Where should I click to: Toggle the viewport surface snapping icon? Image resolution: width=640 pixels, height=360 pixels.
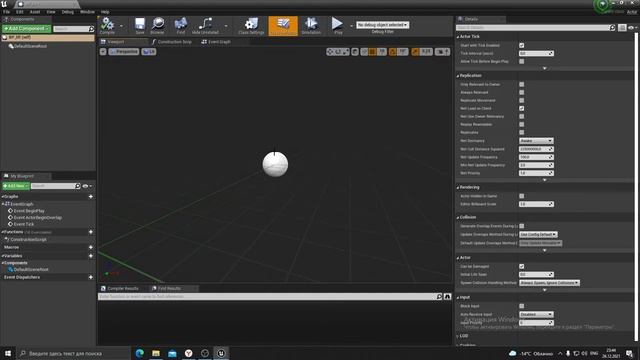(x=364, y=51)
